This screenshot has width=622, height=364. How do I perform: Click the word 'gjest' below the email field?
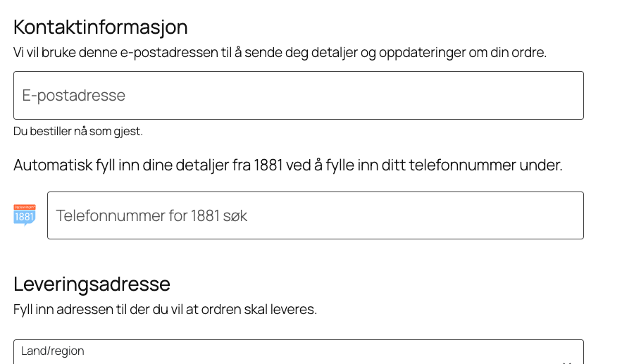coord(130,131)
